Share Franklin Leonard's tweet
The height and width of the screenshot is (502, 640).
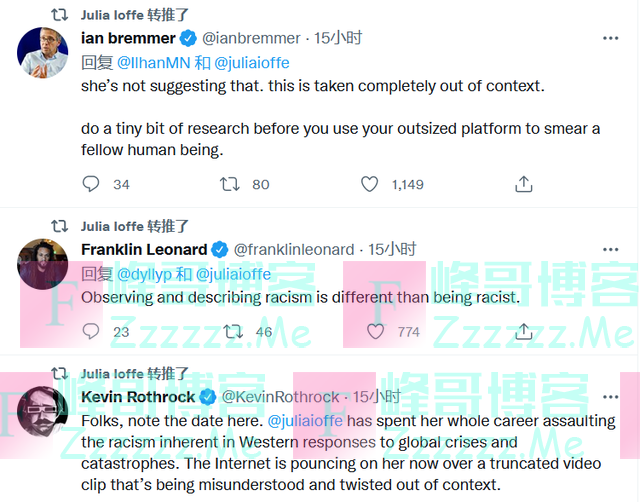(x=523, y=331)
